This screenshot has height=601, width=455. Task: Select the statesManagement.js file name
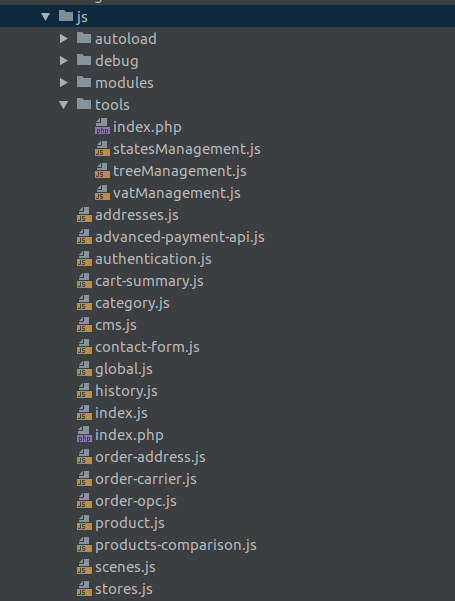(x=187, y=149)
